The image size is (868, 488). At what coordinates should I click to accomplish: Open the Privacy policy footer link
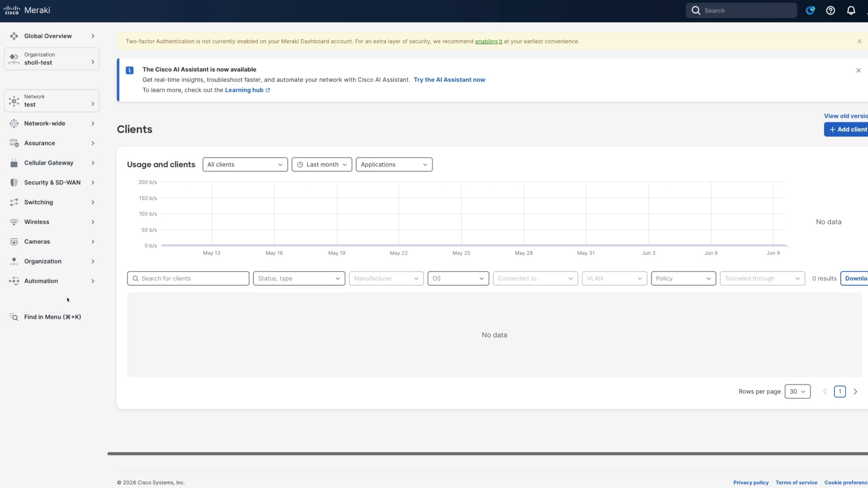pos(751,483)
